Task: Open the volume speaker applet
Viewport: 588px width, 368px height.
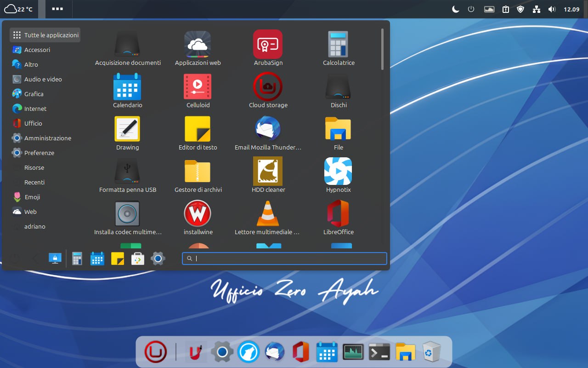Action: [552, 9]
